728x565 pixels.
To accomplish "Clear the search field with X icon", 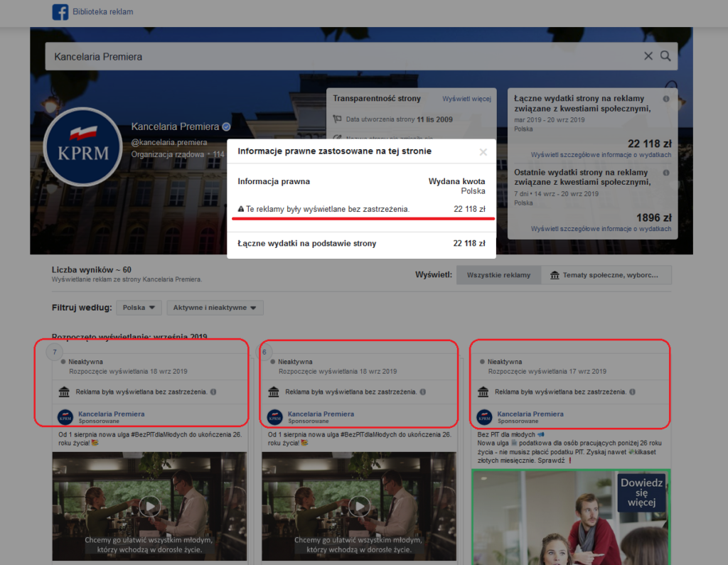I will tap(648, 56).
